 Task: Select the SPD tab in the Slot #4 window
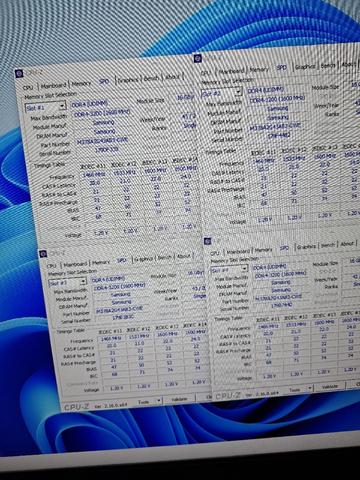pos(284,248)
